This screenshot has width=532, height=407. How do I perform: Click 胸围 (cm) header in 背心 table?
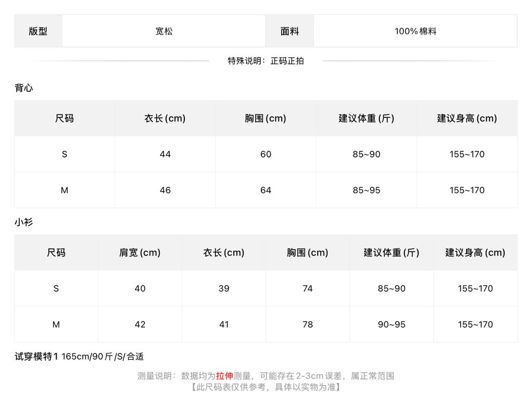coord(265,118)
